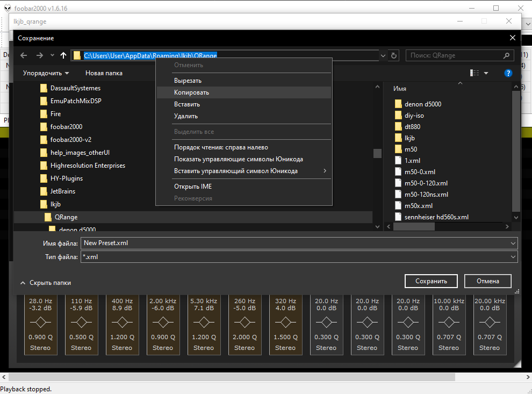Click the selected path text in the address bar

150,56
